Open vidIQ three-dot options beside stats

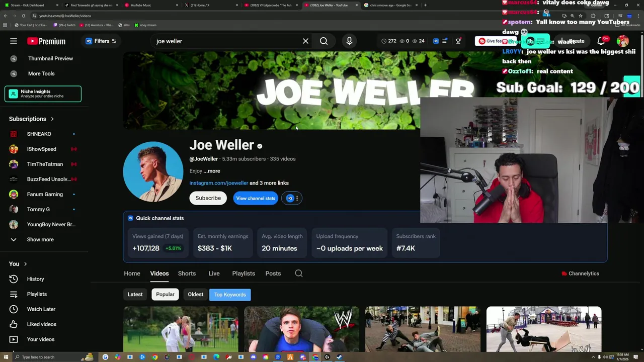click(x=297, y=198)
